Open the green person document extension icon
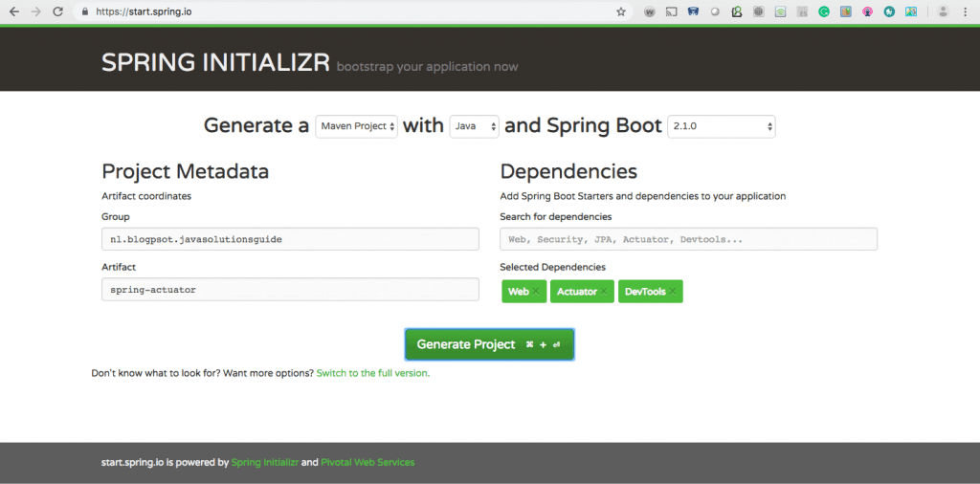 click(x=737, y=11)
